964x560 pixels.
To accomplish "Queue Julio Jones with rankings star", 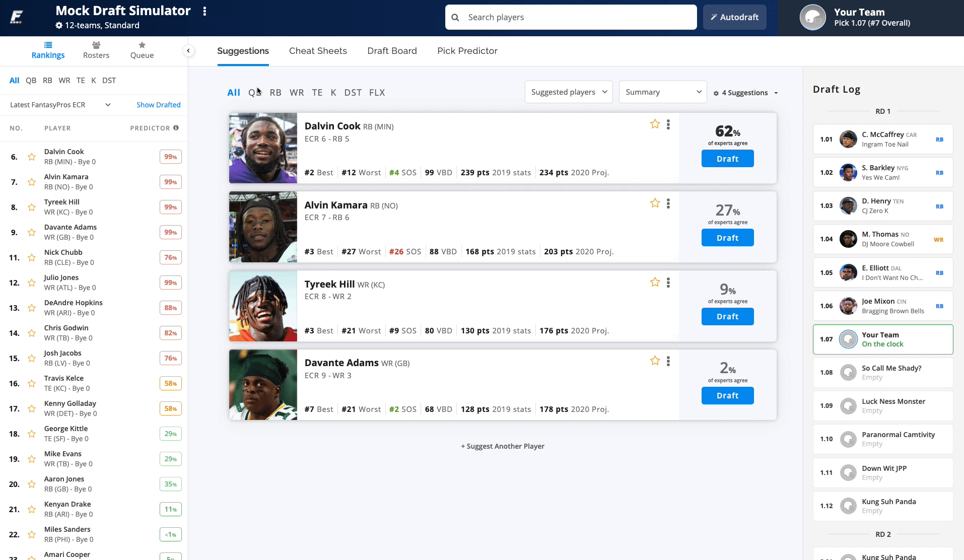I will pos(31,283).
